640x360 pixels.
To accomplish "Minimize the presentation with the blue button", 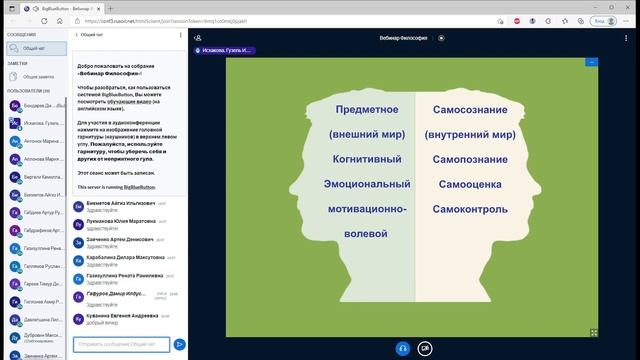I will (591, 62).
